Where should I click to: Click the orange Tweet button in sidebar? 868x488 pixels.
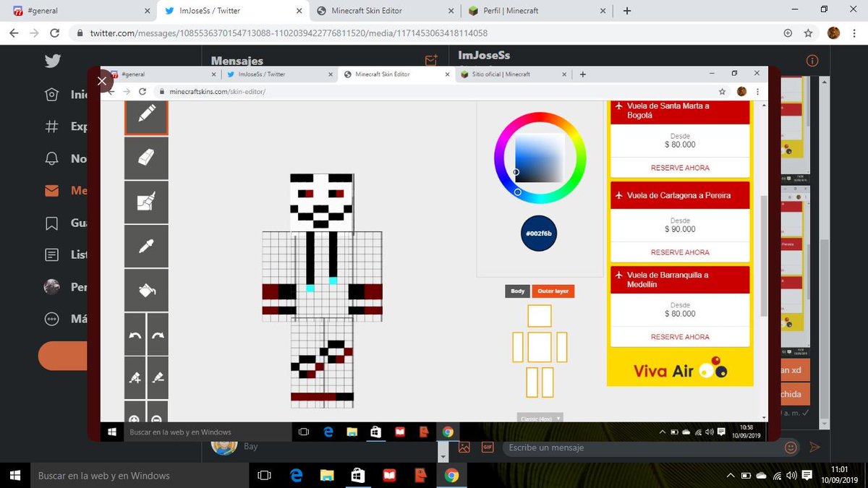[x=62, y=356]
